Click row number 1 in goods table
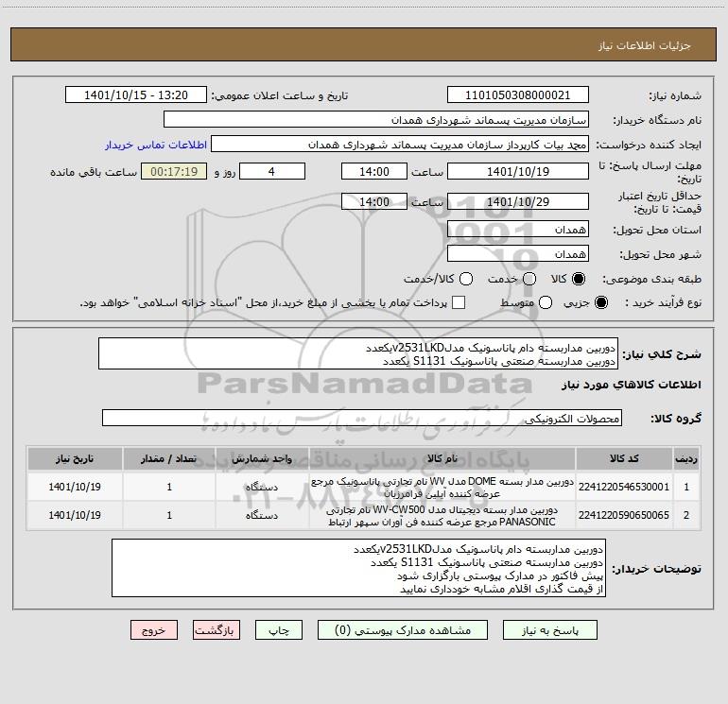This screenshot has height=704, width=728. 686,487
